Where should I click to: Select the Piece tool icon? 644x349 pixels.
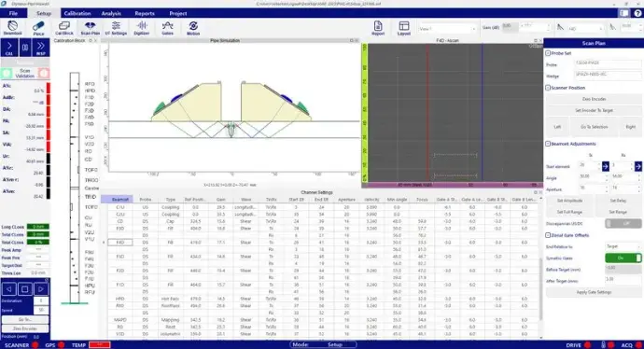click(x=38, y=28)
